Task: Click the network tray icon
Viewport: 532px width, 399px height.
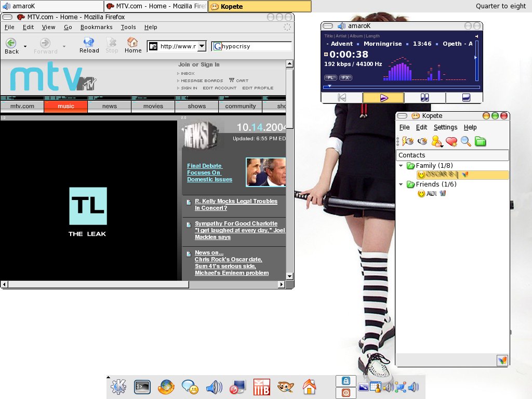Action: [401, 387]
